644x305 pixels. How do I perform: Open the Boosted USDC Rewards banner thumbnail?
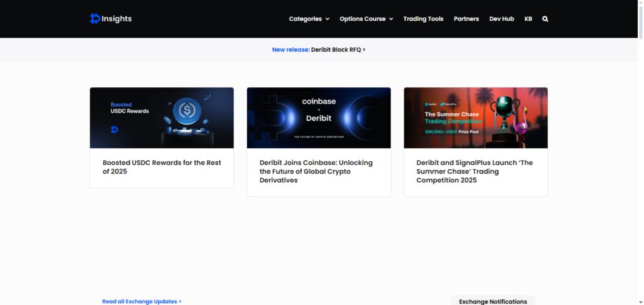click(162, 118)
